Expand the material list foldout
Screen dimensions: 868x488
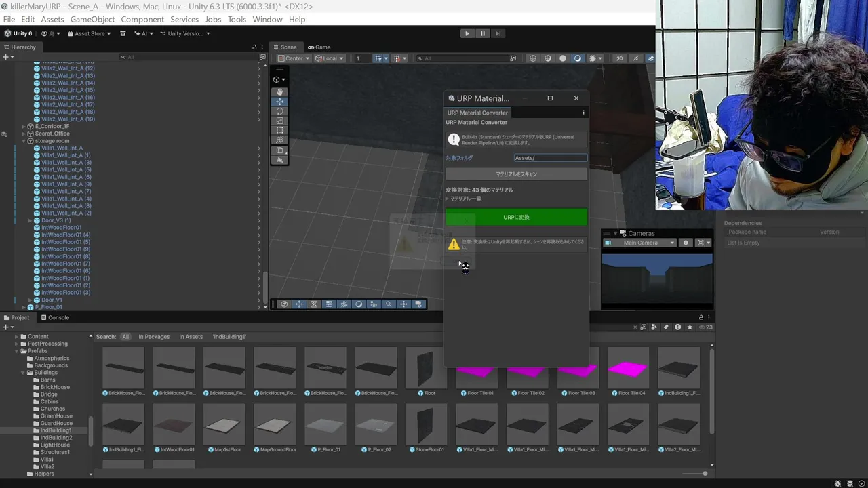coord(448,199)
